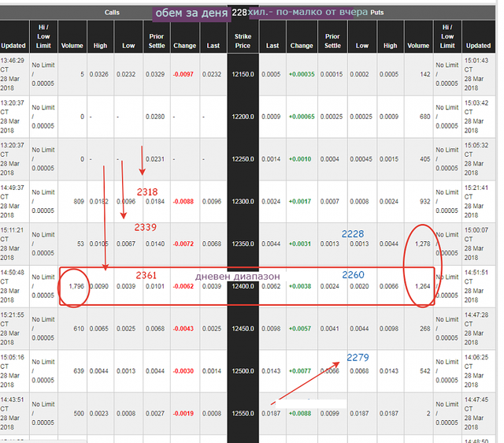Click calls change -0.0088 value
Image resolution: width=504 pixels, height=443 pixels.
point(183,201)
